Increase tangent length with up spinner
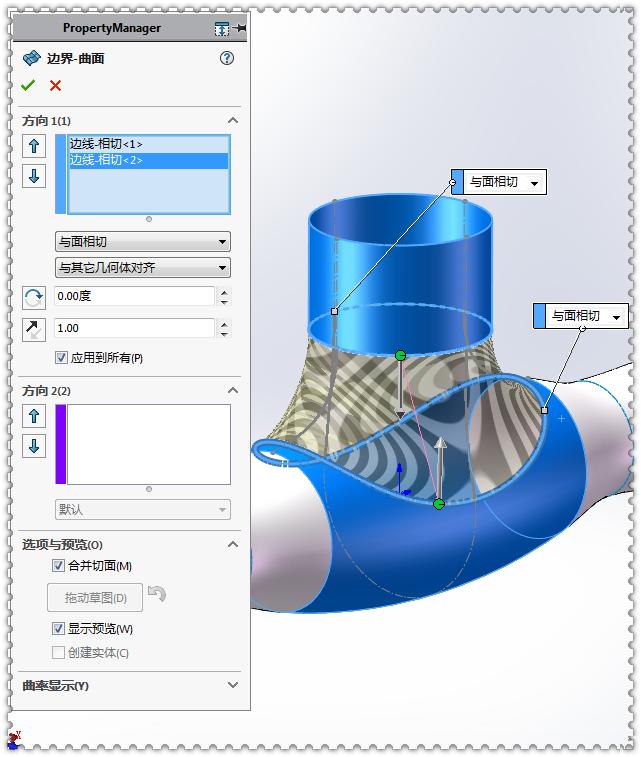This screenshot has width=641, height=757. click(x=224, y=324)
